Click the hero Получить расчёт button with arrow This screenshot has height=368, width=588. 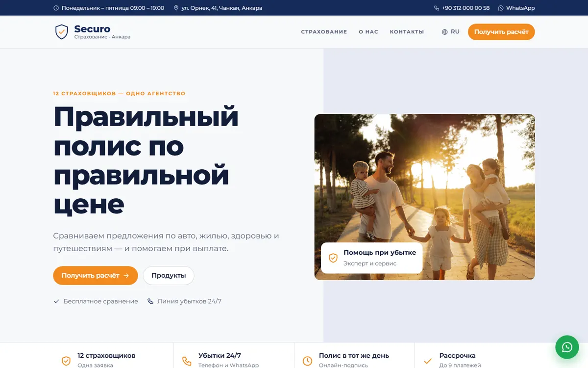96,276
